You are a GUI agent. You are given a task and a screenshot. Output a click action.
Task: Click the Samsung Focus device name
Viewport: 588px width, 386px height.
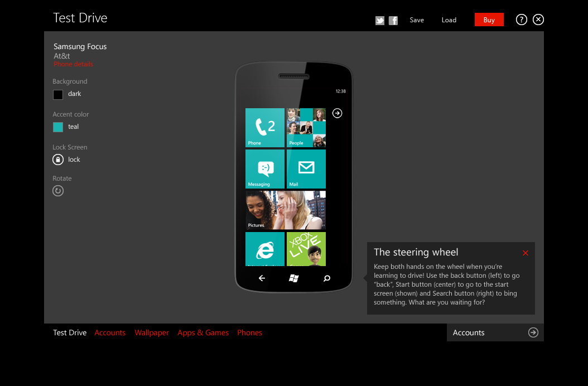(x=80, y=46)
